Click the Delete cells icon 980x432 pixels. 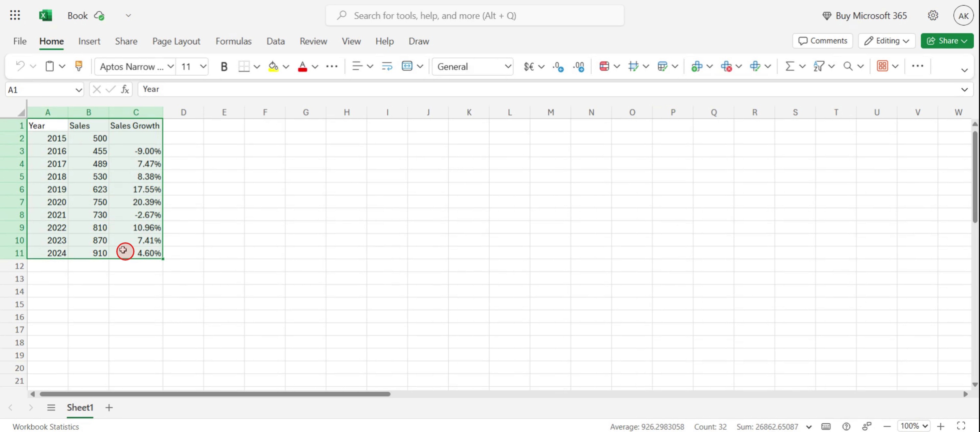(726, 66)
